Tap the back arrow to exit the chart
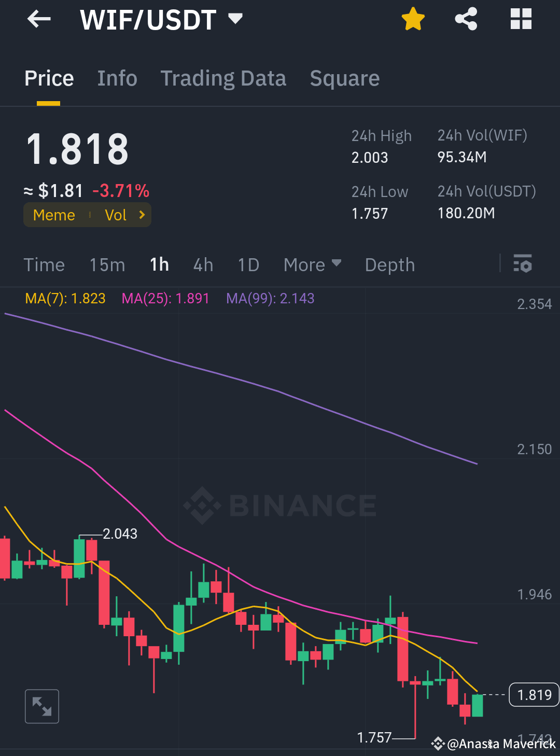 tap(39, 19)
